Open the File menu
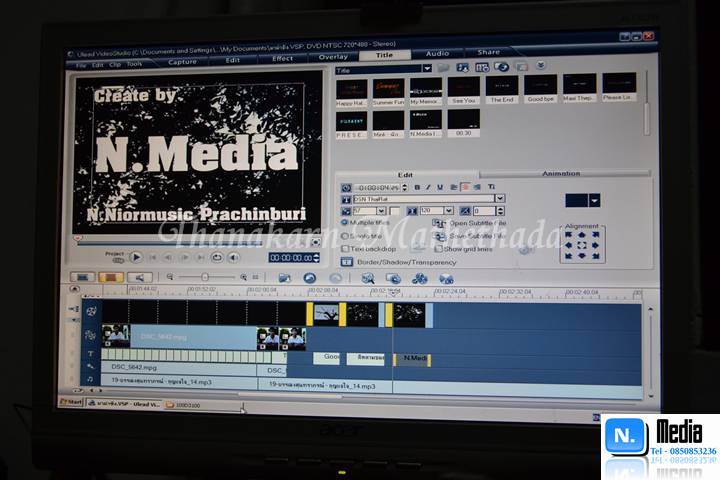The height and width of the screenshot is (480, 720). pos(81,66)
